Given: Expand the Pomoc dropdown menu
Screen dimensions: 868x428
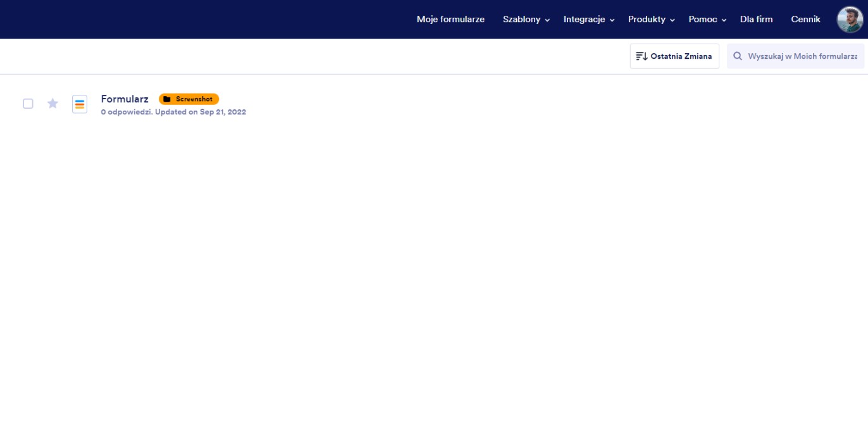Looking at the screenshot, I should (707, 20).
